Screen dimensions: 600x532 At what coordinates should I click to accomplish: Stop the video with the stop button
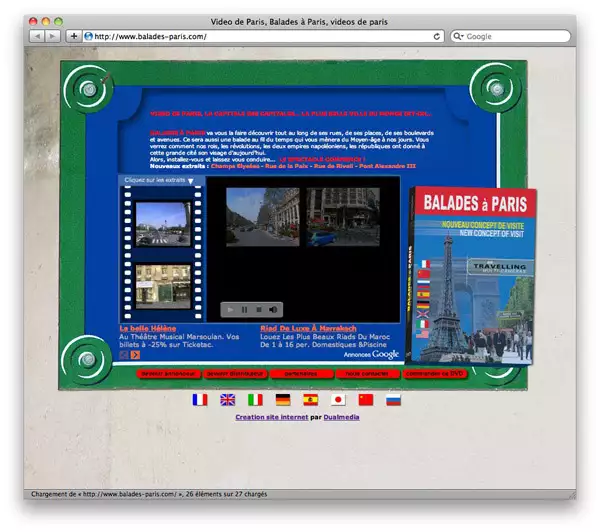click(x=259, y=310)
